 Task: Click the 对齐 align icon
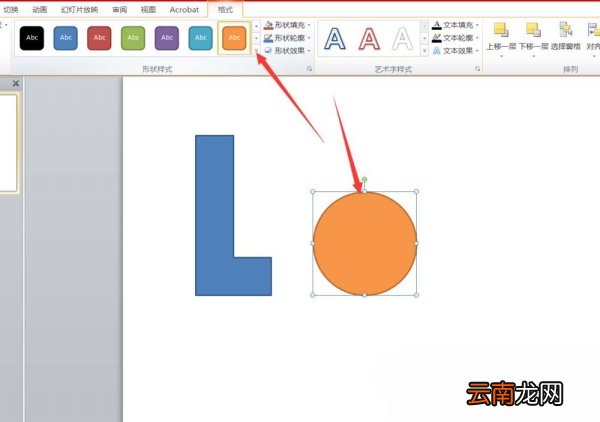coord(593,30)
